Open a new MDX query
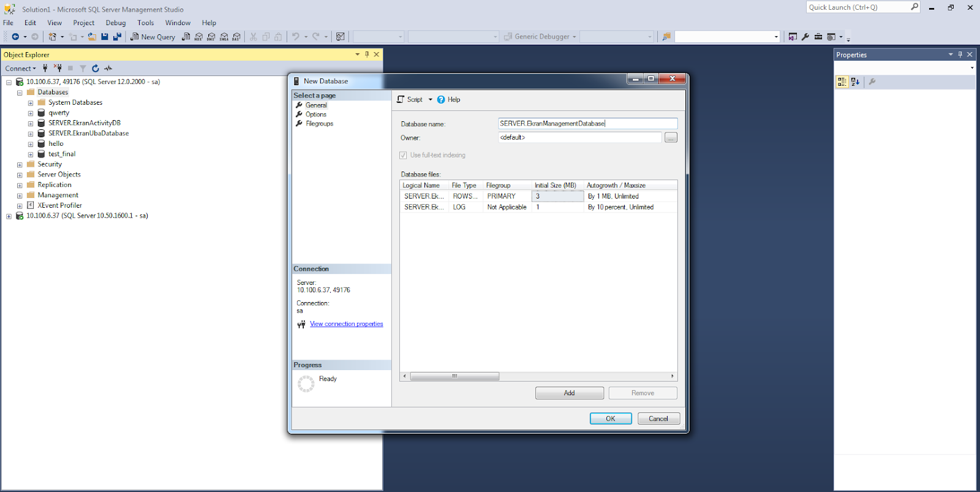Image resolution: width=980 pixels, height=492 pixels. tap(198, 37)
